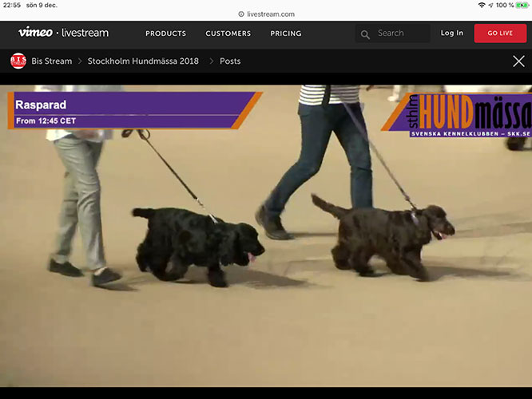Screen dimensions: 532x399
Task: Click the Bis Stream round logo
Action: (18, 61)
